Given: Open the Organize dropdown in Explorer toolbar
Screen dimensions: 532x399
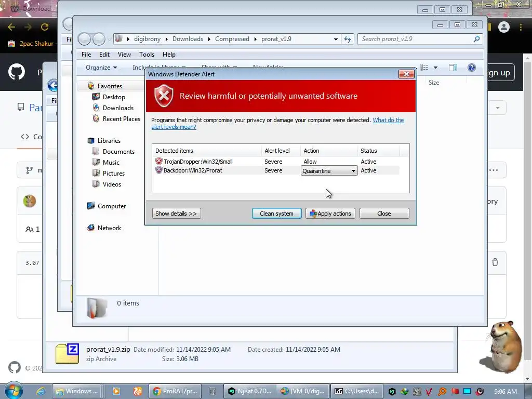Looking at the screenshot, I should [101, 68].
